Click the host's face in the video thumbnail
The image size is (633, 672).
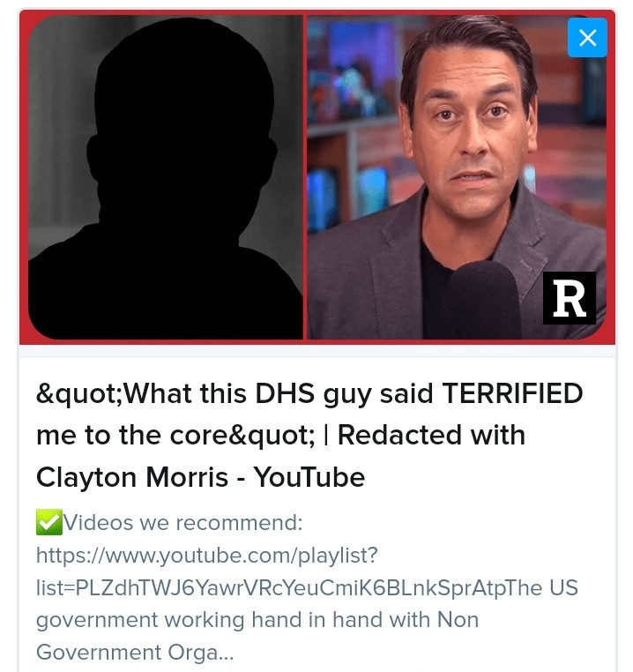point(469,129)
